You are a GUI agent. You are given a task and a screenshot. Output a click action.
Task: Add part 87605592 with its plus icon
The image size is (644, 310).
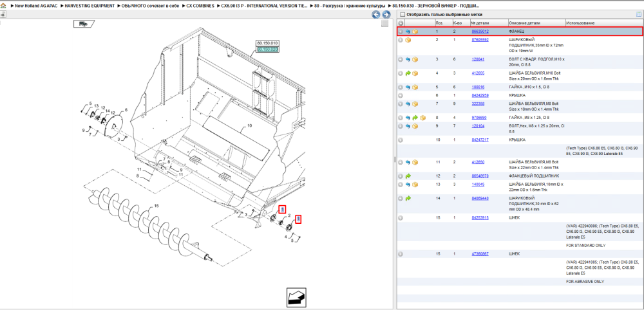pos(401,40)
